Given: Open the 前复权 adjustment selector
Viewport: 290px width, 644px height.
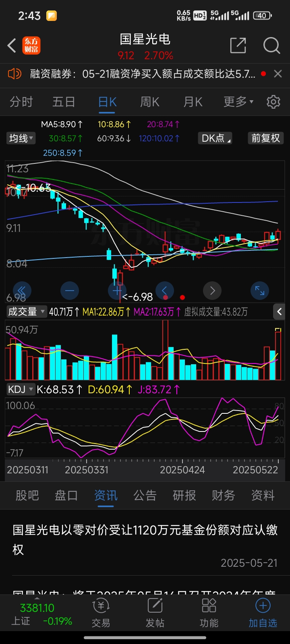Looking at the screenshot, I should [x=266, y=138].
